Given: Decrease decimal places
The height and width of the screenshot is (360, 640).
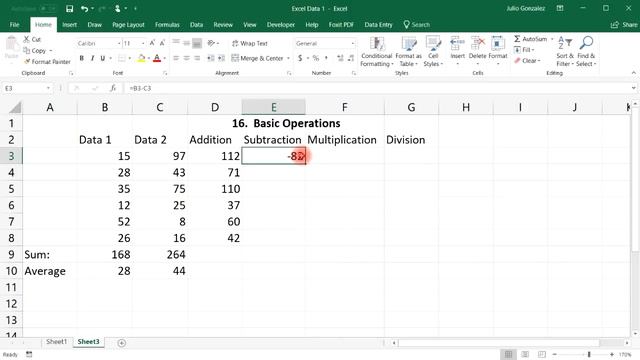Looking at the screenshot, I should (x=351, y=58).
